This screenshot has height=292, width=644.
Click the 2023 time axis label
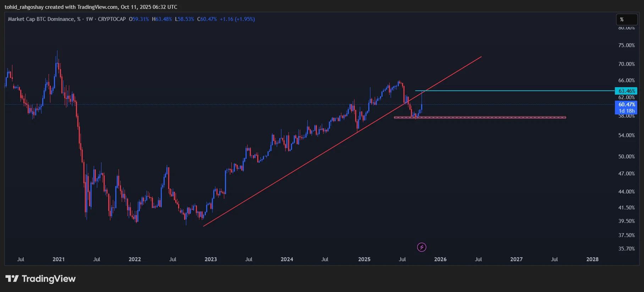[211, 259]
